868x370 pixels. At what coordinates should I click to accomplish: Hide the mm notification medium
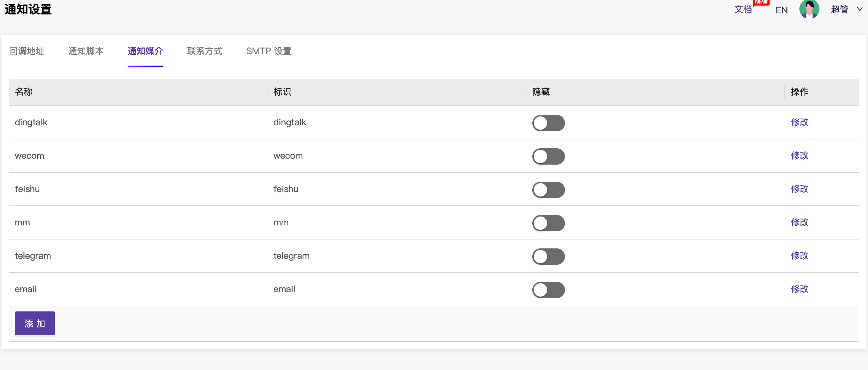click(549, 223)
